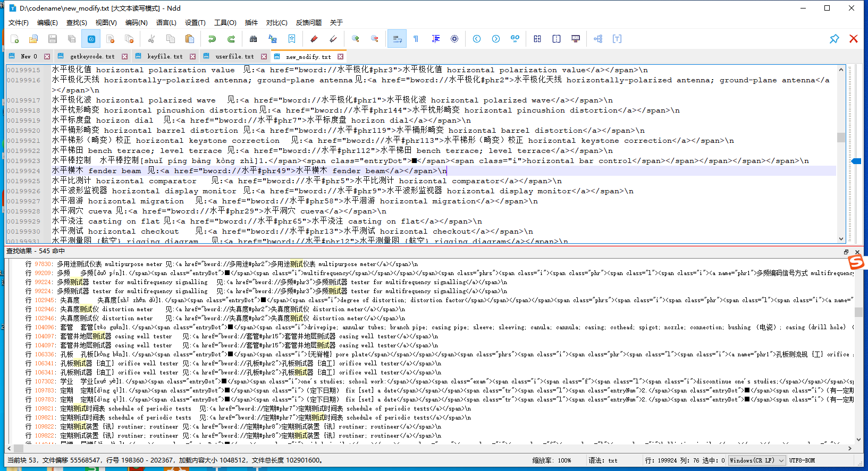Click the highlighted blue read-mode toolbar icon
The width and height of the screenshot is (868, 471).
(91, 39)
